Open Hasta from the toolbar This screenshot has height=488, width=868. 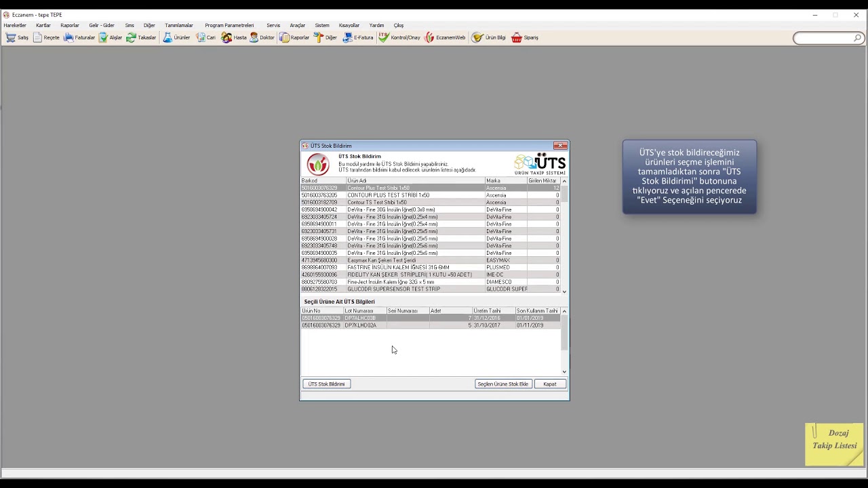click(x=234, y=38)
